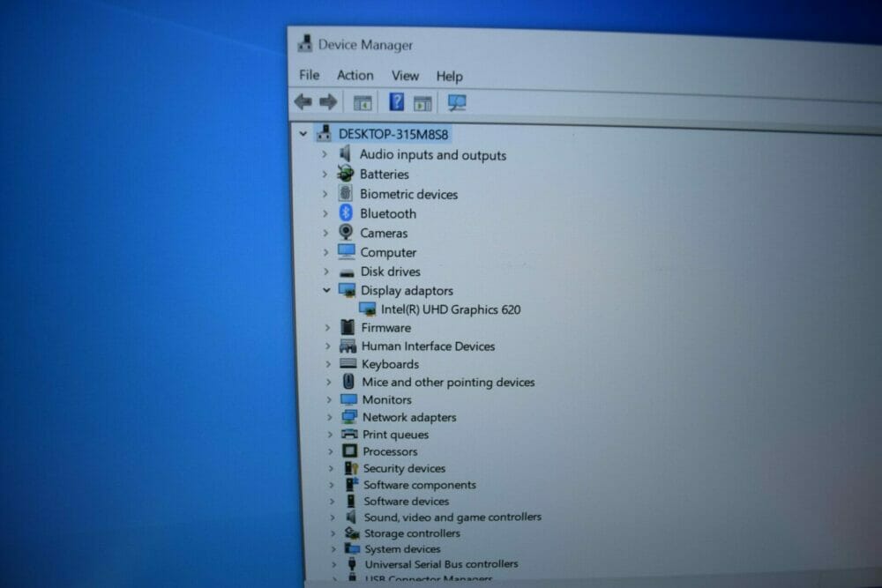The height and width of the screenshot is (588, 882).
Task: Select the System devices entry
Action: tap(403, 548)
